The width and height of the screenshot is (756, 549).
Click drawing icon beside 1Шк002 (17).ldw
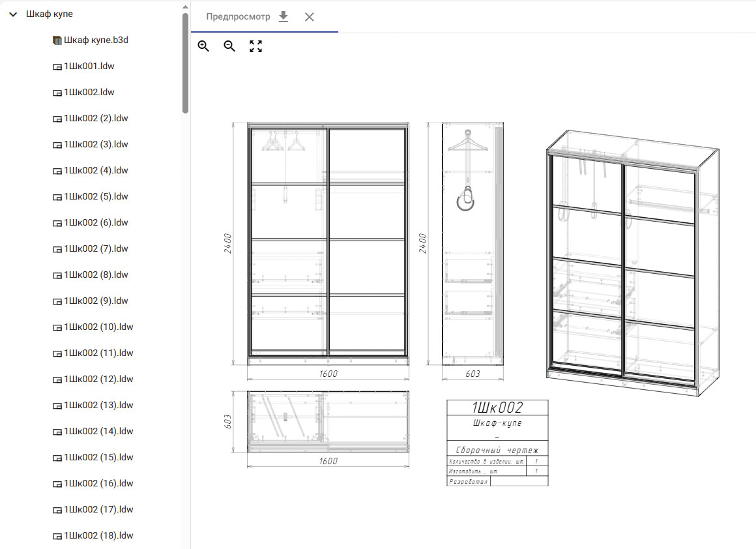coord(57,510)
